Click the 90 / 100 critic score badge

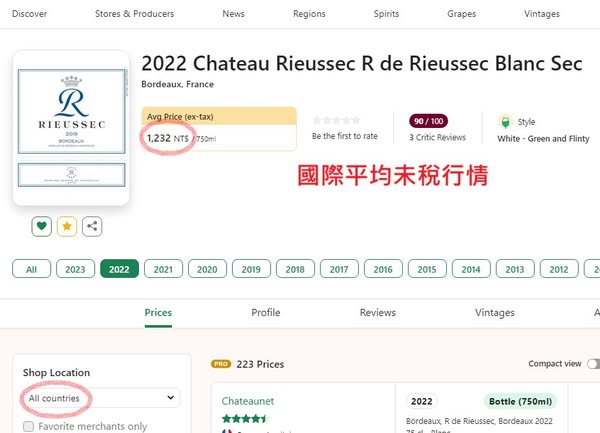[x=429, y=121]
